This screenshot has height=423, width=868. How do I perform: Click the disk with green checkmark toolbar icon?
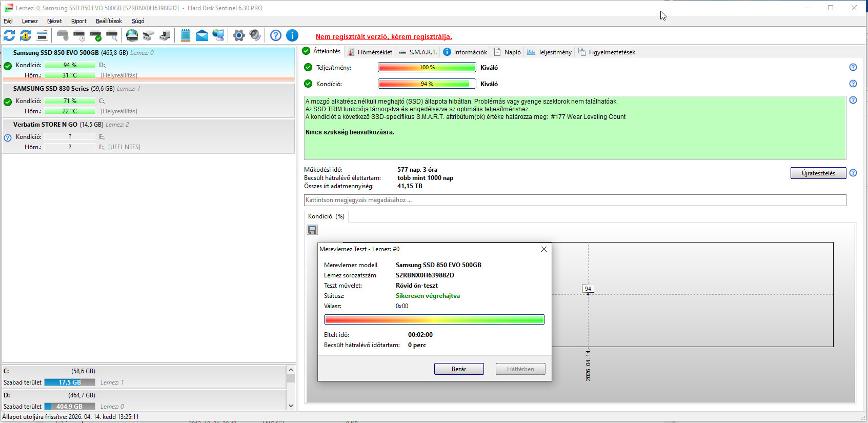coord(95,35)
